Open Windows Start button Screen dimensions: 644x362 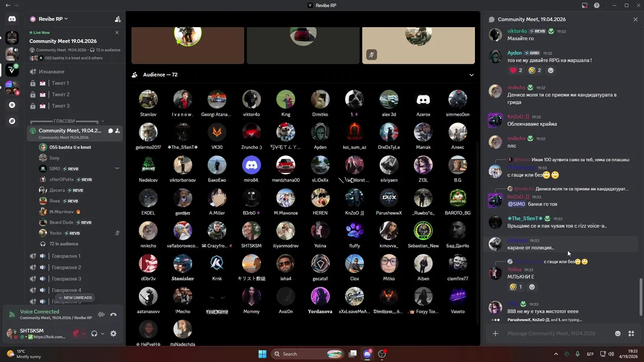(262, 354)
